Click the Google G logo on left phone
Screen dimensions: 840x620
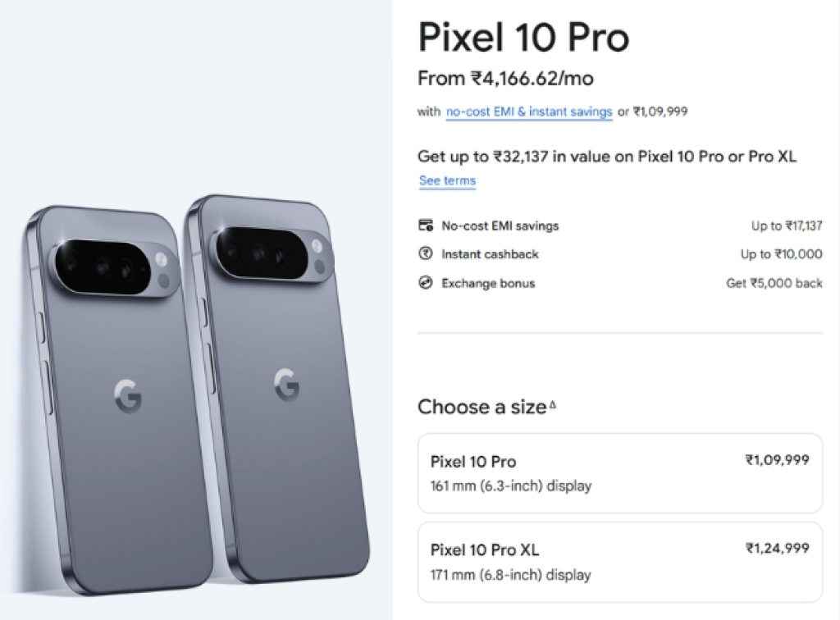click(128, 395)
